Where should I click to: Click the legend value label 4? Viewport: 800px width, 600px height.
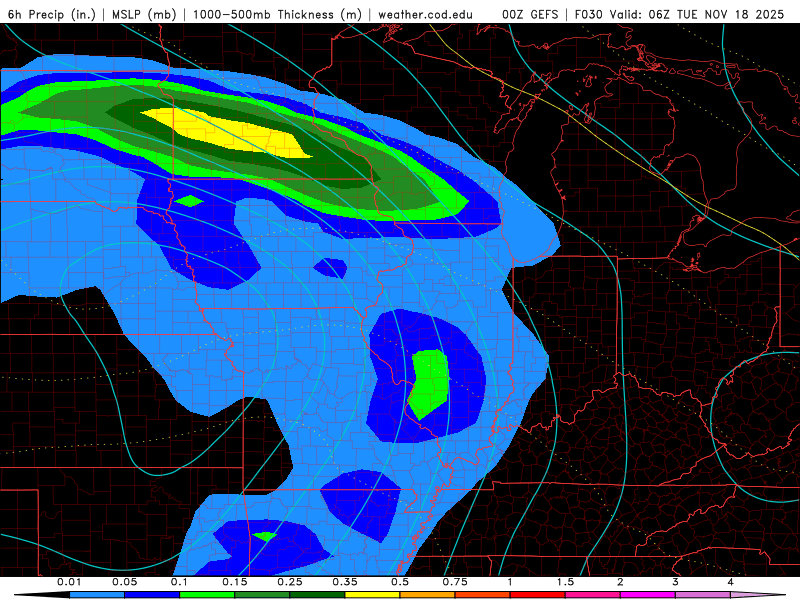[731, 582]
